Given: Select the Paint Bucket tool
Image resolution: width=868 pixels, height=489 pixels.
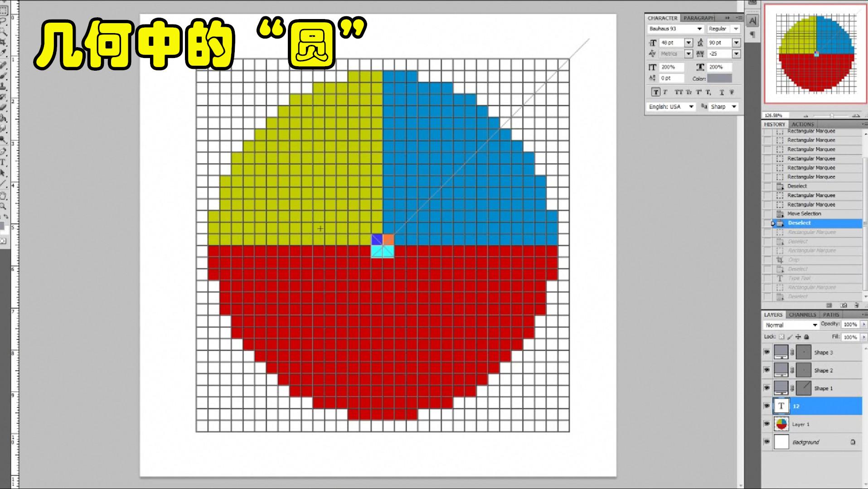Looking at the screenshot, I should (x=4, y=118).
